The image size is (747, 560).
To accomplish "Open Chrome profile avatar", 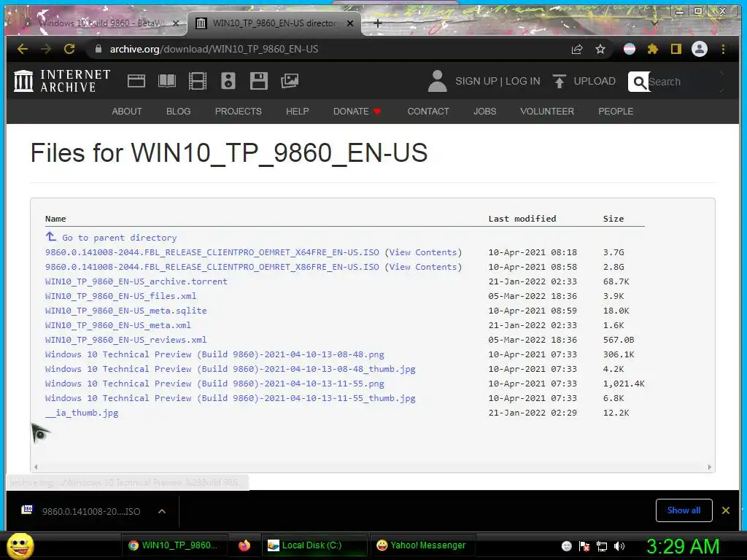I will 700,49.
